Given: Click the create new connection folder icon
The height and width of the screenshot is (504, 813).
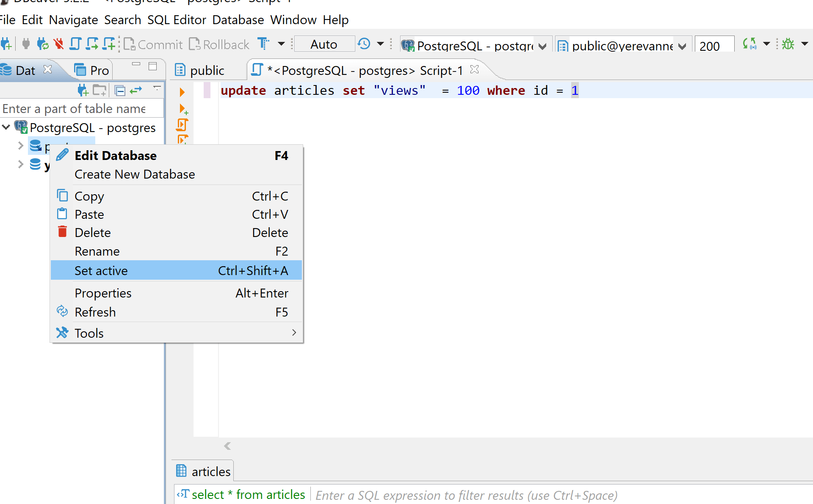Looking at the screenshot, I should coord(100,90).
